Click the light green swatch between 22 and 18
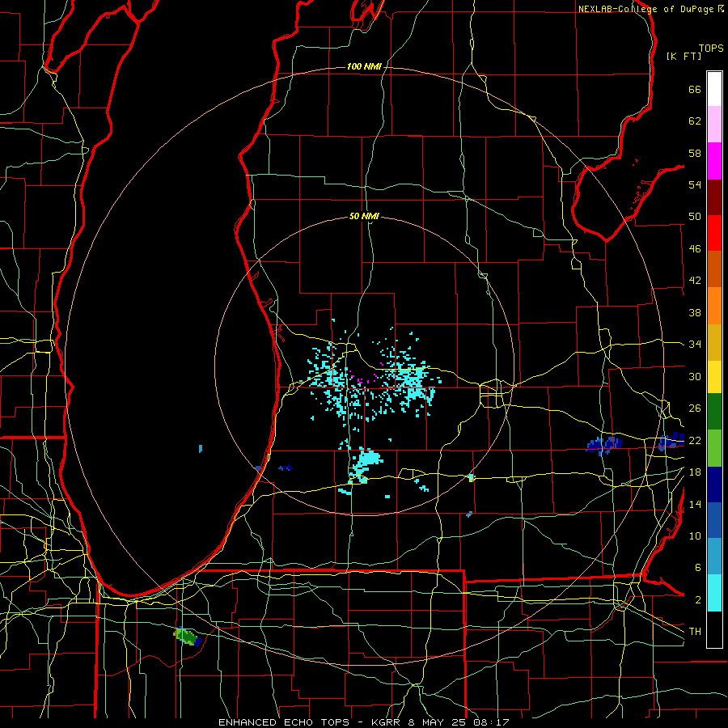 [714, 448]
